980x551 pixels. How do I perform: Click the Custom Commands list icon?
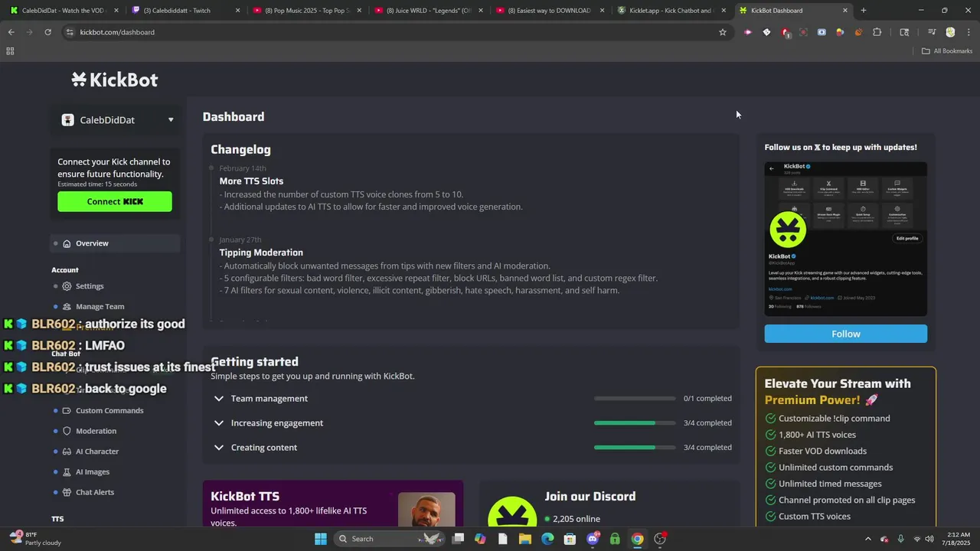pyautogui.click(x=67, y=410)
